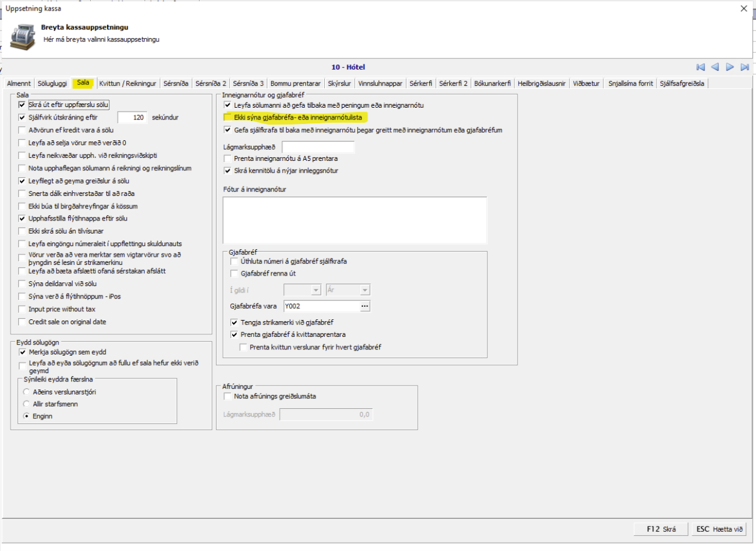Click the Fótur á inneignarnótur text area
Image resolution: width=756 pixels, height=551 pixels.
(354, 220)
